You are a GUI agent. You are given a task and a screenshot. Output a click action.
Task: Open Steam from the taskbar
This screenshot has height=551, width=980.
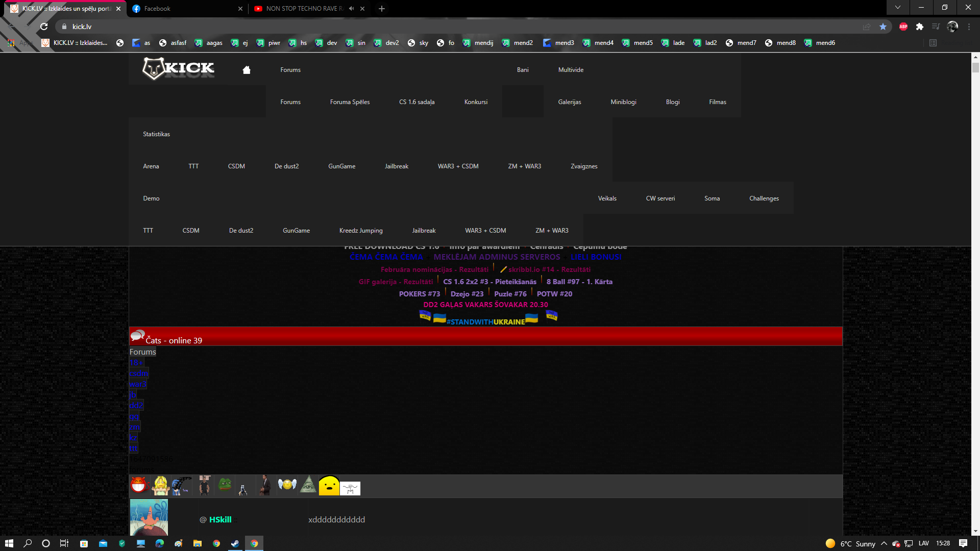235,543
